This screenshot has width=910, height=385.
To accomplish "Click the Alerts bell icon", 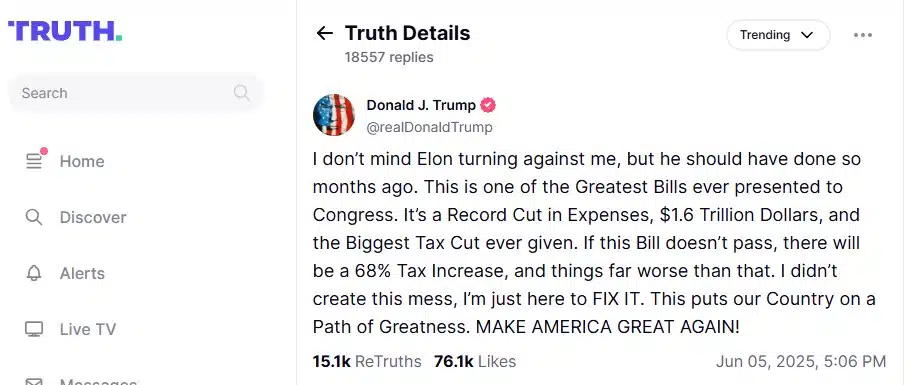I will 34,273.
